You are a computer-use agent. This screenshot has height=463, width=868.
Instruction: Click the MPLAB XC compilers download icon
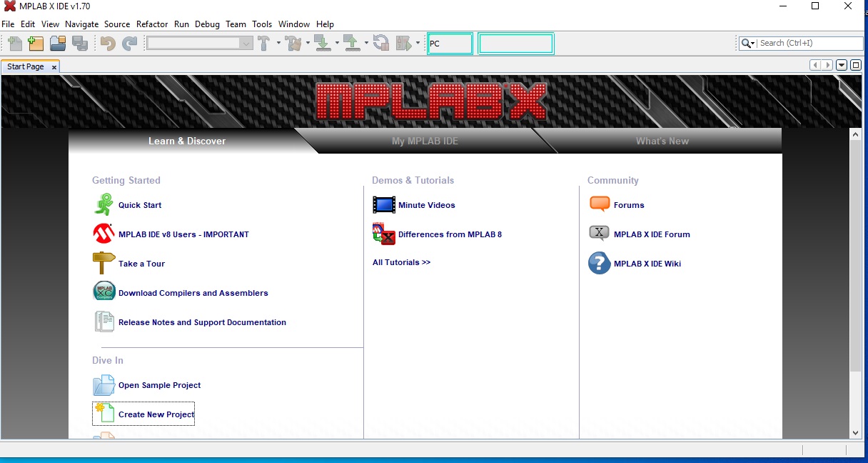(104, 292)
